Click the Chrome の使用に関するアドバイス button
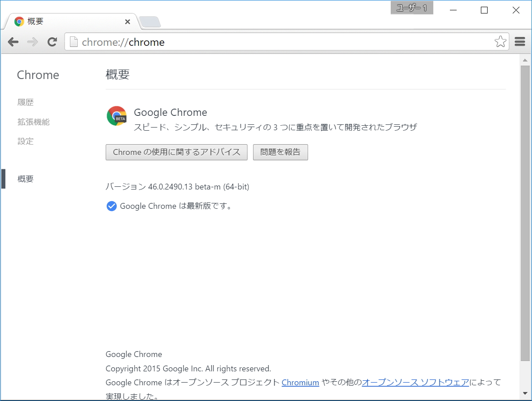 176,152
